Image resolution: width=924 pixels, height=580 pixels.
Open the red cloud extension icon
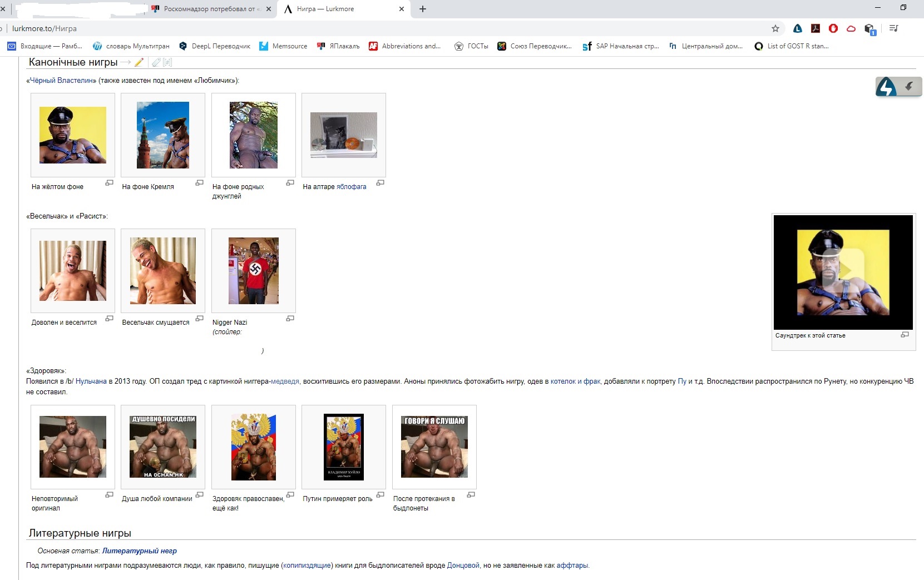[851, 28]
